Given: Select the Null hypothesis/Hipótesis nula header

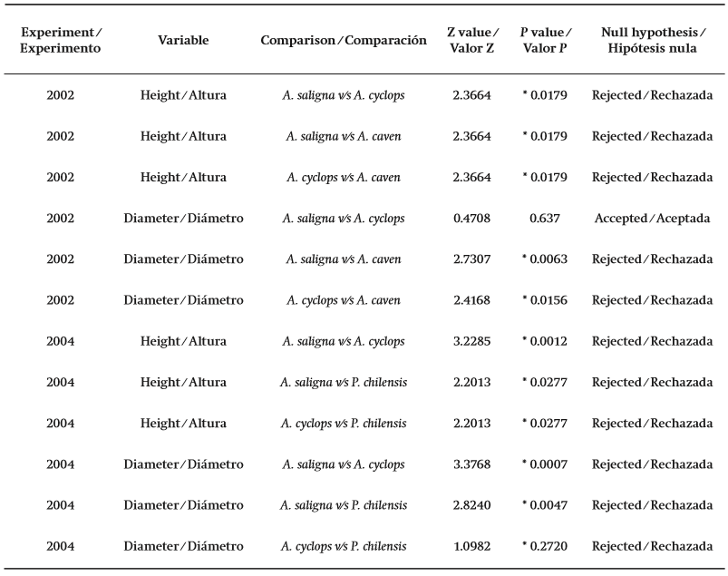Looking at the screenshot, I should (x=652, y=40).
